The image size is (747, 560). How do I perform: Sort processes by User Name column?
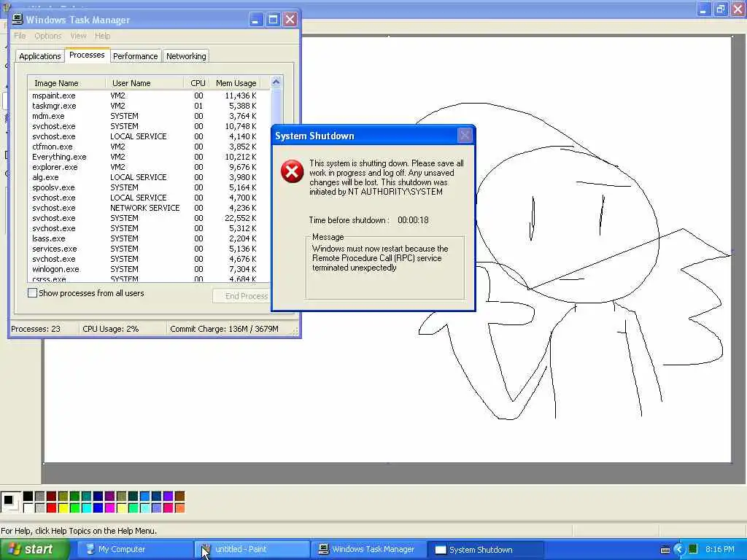point(144,83)
